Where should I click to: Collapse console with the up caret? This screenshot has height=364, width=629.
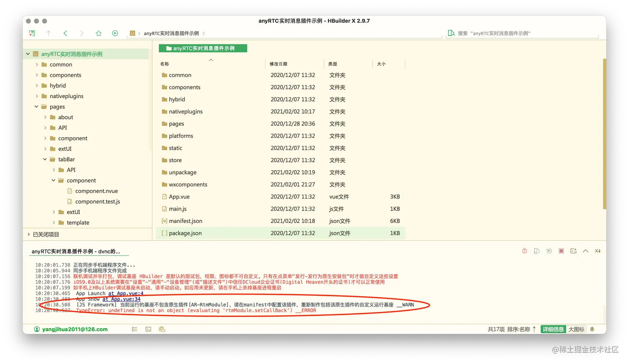coord(586,251)
